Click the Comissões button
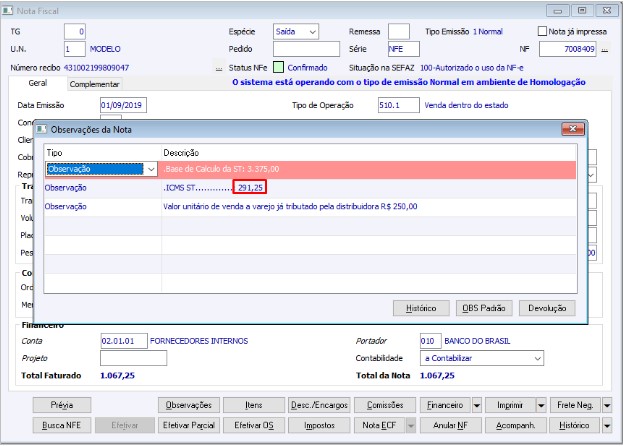 (385, 405)
